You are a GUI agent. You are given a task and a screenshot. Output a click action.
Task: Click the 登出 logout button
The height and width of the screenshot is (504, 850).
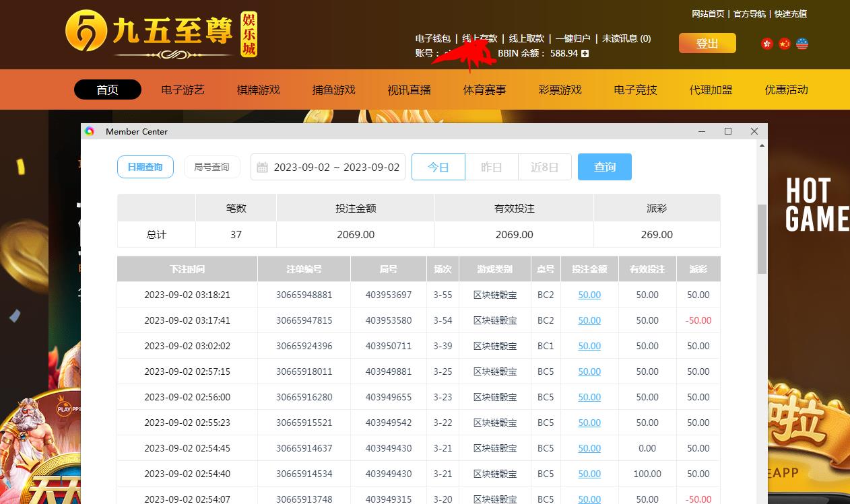point(707,44)
